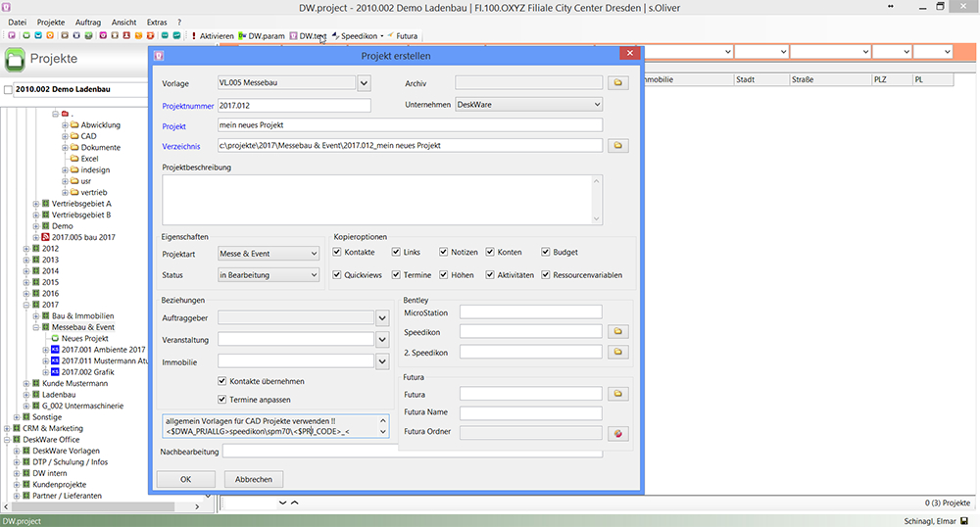The height and width of the screenshot is (527, 980).
Task: Click the large green Projekte panel icon
Action: point(15,60)
